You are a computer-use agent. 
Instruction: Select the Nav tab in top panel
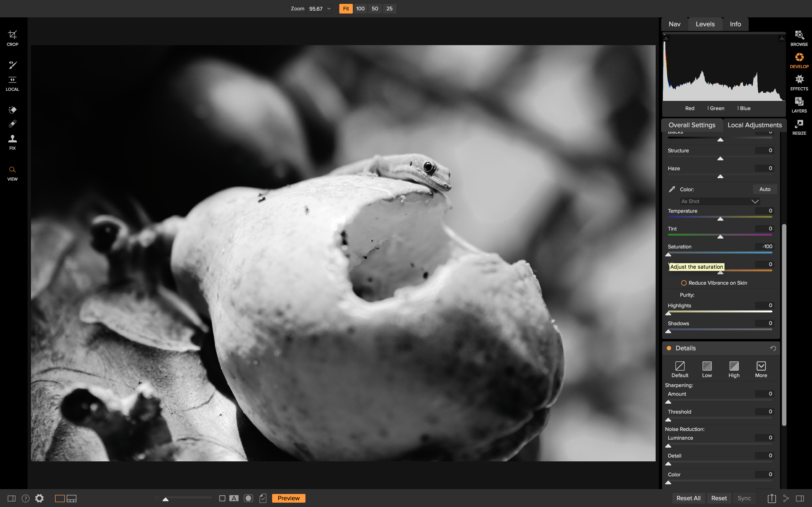675,24
